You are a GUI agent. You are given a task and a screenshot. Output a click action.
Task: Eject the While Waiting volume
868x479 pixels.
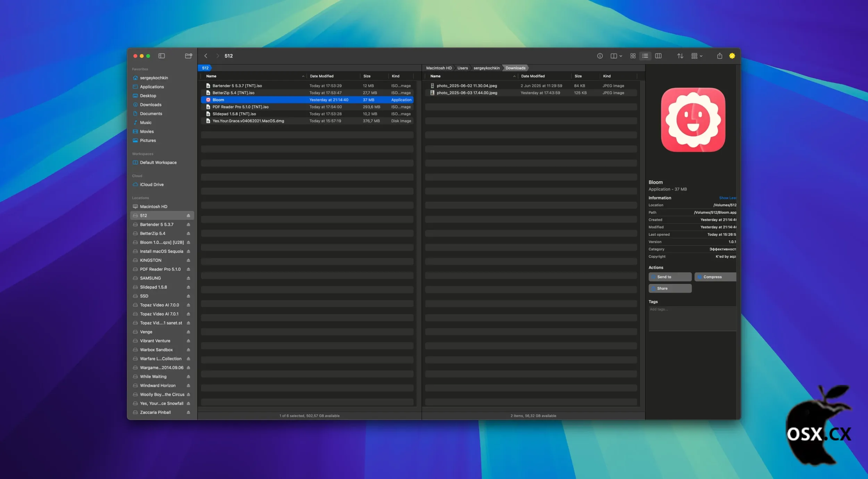tap(188, 377)
